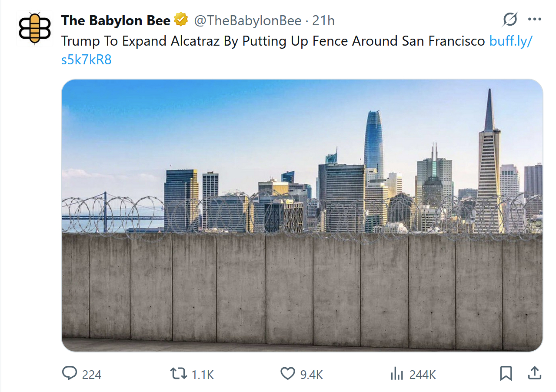556x392 pixels.
Task: Click the 9.4K likes count
Action: [312, 375]
